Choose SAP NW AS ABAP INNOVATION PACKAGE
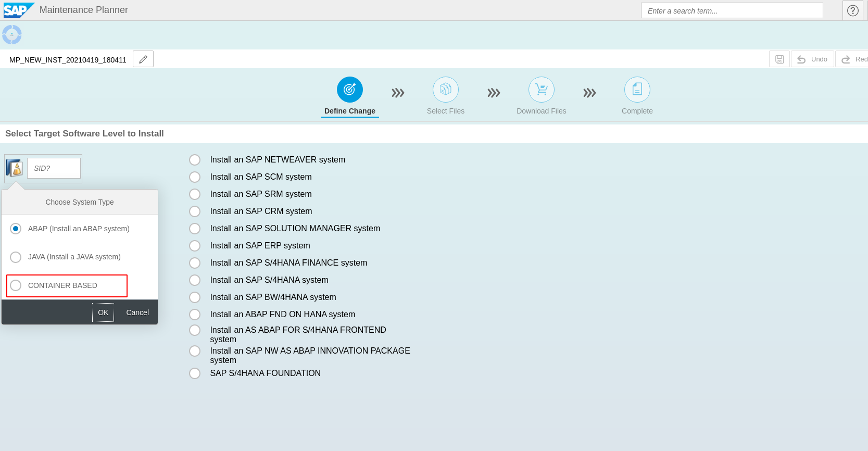Screen dimensions: 868x451 click(x=195, y=351)
